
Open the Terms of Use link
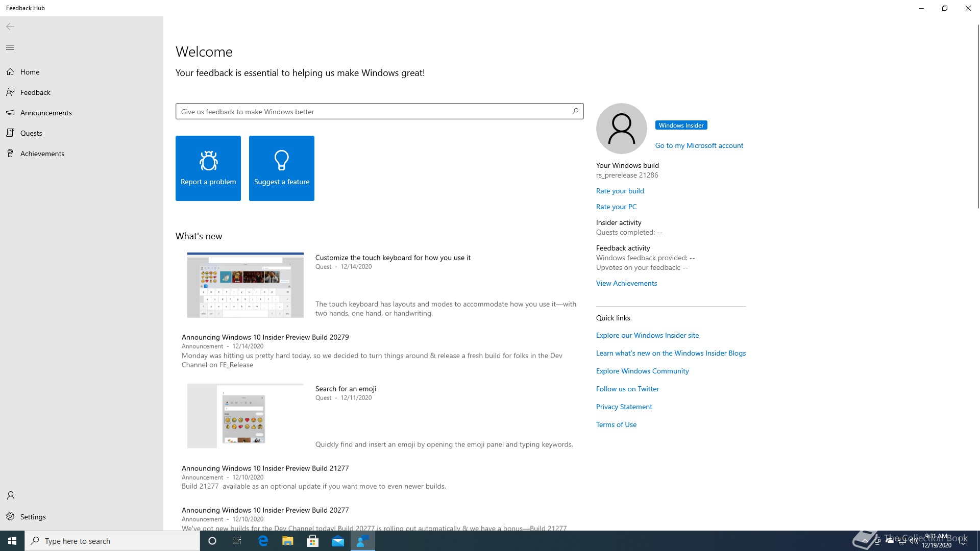(617, 424)
